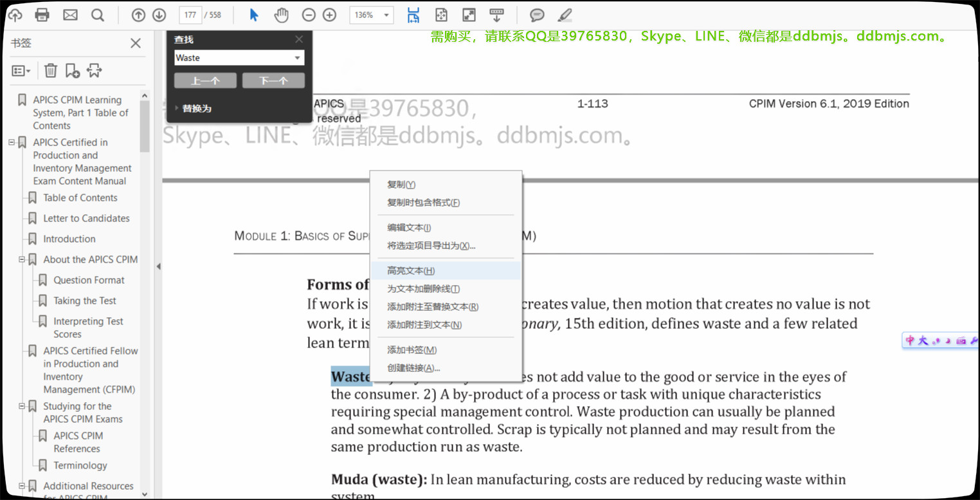The height and width of the screenshot is (500, 980).
Task: Add a comment with speech bubble icon
Action: click(x=537, y=15)
